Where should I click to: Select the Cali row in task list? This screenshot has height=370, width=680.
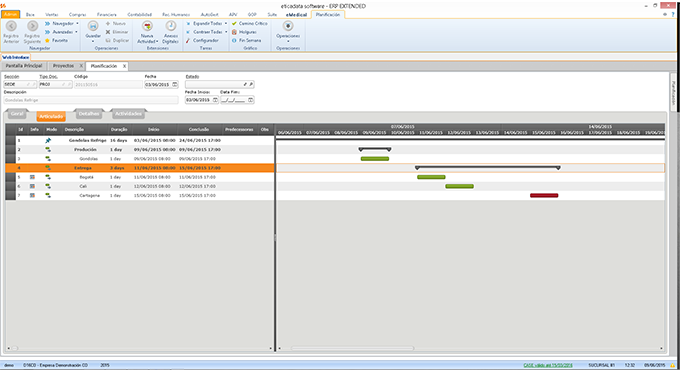pyautogui.click(x=140, y=186)
